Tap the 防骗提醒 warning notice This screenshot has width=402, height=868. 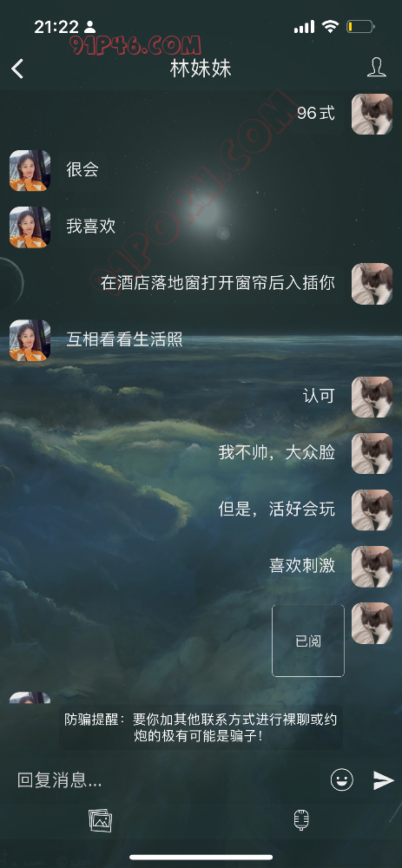[201, 727]
